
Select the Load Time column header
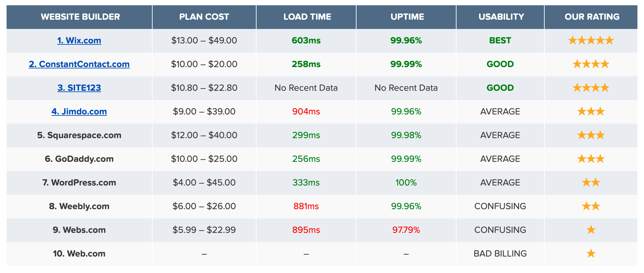pyautogui.click(x=307, y=17)
